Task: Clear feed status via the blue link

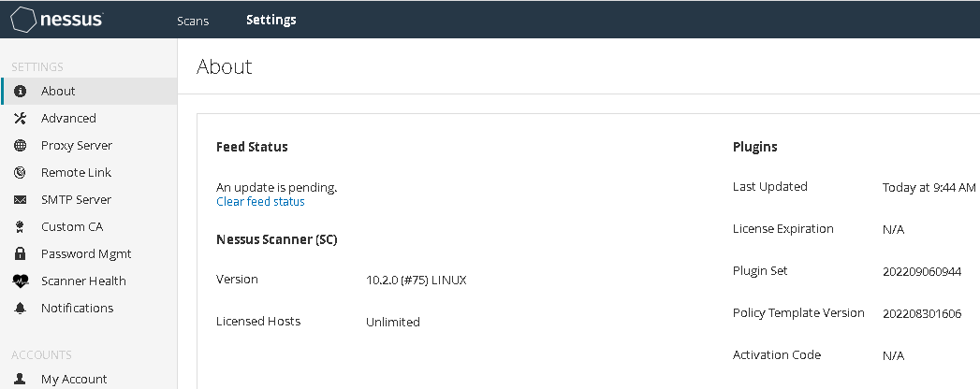Action: tap(260, 202)
